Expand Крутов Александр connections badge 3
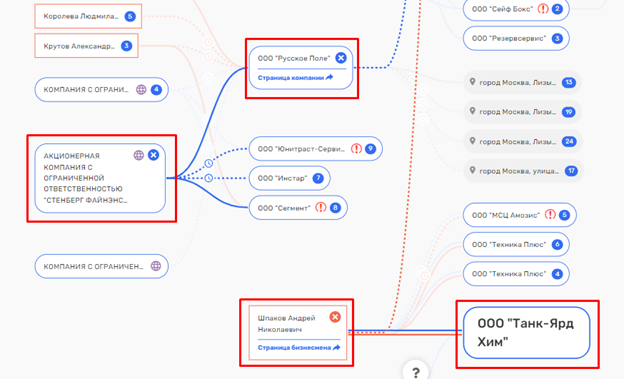The height and width of the screenshot is (379, 624). [x=126, y=46]
